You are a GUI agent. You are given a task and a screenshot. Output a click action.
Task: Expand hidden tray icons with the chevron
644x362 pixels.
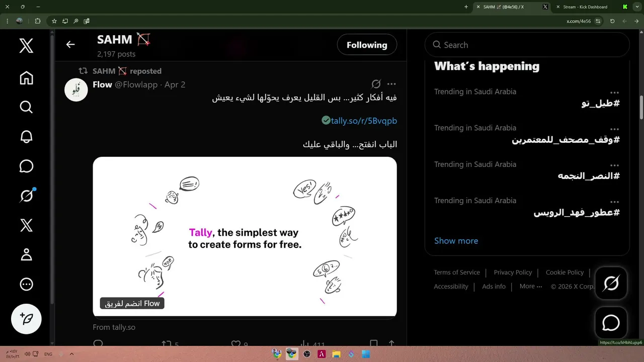click(x=71, y=354)
